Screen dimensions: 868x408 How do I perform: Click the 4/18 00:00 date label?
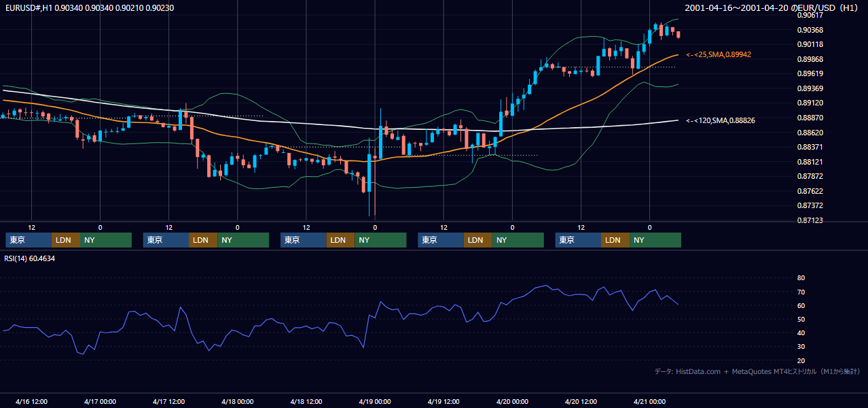point(237,401)
